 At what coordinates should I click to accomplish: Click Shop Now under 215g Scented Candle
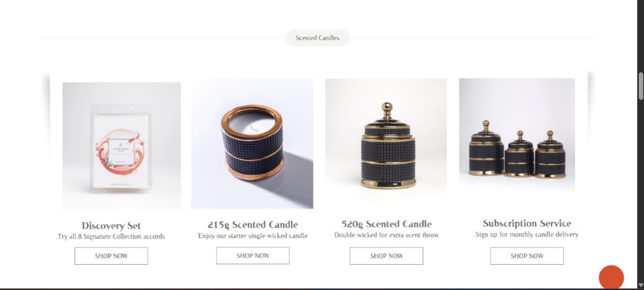[253, 255]
